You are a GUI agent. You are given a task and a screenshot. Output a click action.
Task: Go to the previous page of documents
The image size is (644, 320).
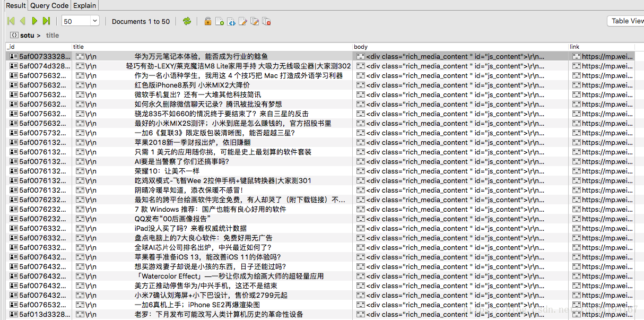pos(23,21)
